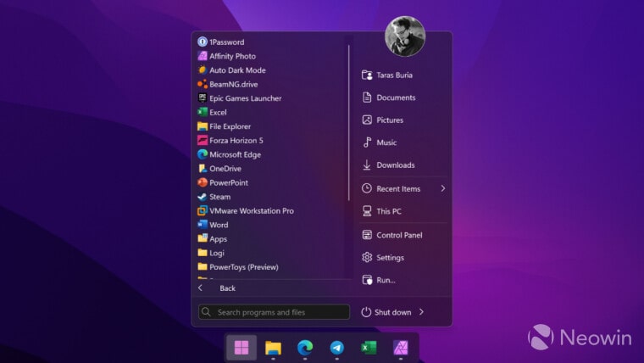Open Control Panel from the menu

click(x=392, y=235)
